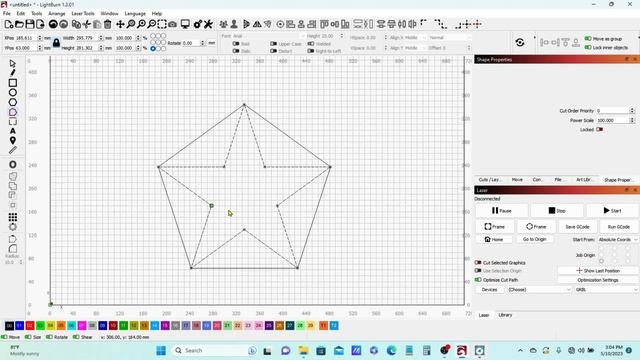Image resolution: width=640 pixels, height=360 pixels.
Task: Open the Circular Array gear-shaped tool
Action: pos(13,227)
